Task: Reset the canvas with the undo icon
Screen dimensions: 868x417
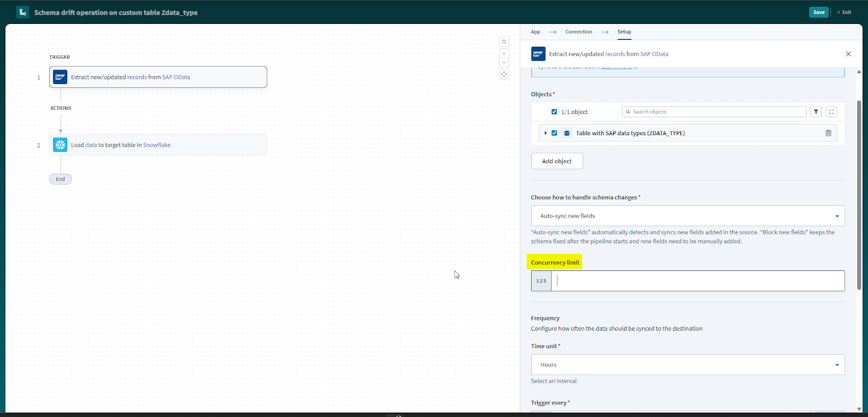Action: coord(504,42)
